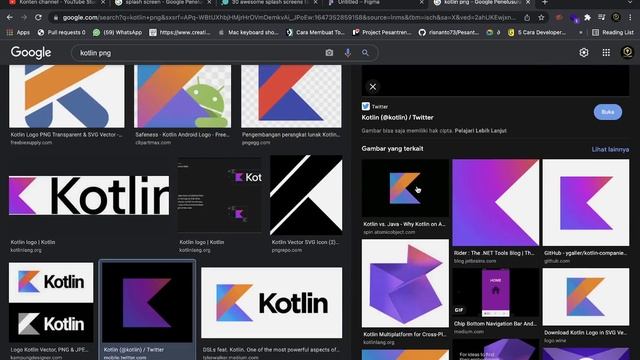Click the freebiesupply.com source text
This screenshot has width=640, height=360.
point(31,142)
